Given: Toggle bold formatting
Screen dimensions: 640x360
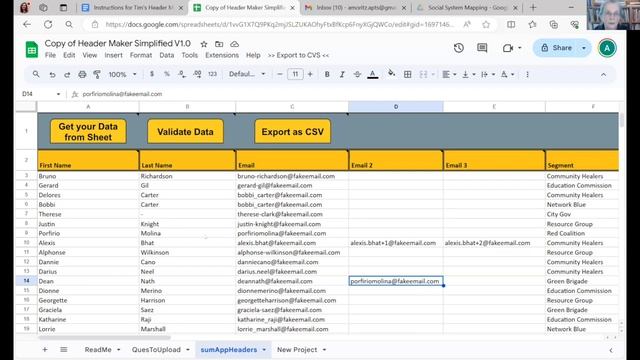Looking at the screenshot, I should click(x=327, y=74).
